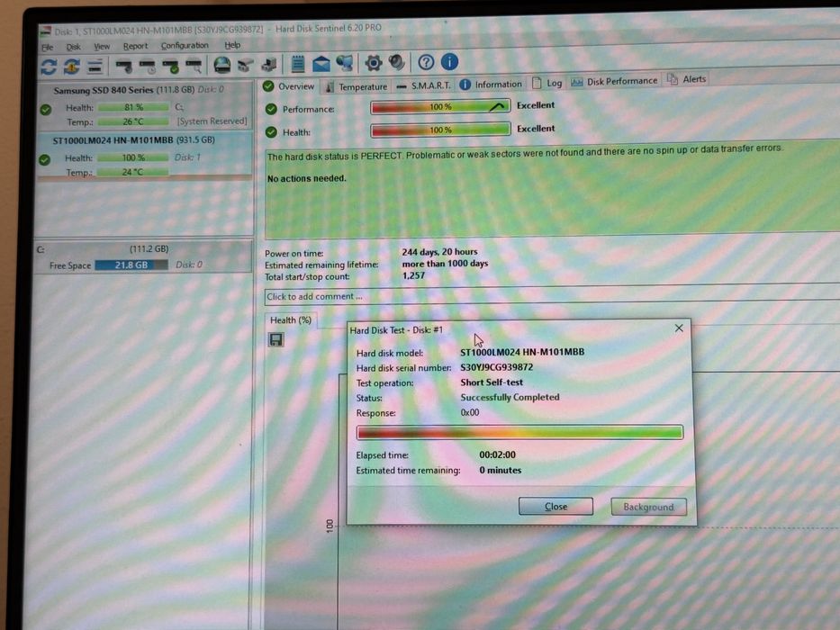Click the Refresh toolbar icon

tap(49, 67)
